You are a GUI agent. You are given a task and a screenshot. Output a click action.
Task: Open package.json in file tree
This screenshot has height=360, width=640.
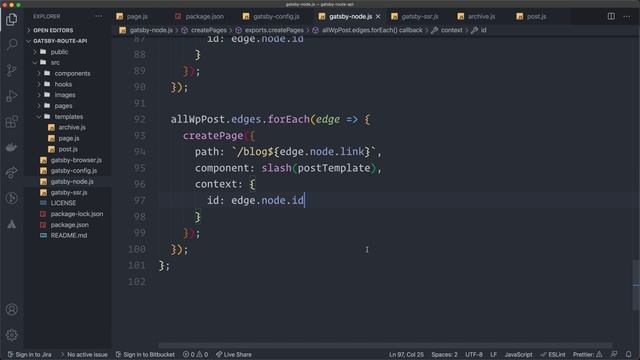69,224
